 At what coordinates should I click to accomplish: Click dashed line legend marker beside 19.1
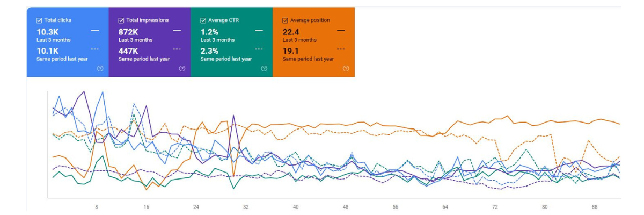[x=341, y=49]
